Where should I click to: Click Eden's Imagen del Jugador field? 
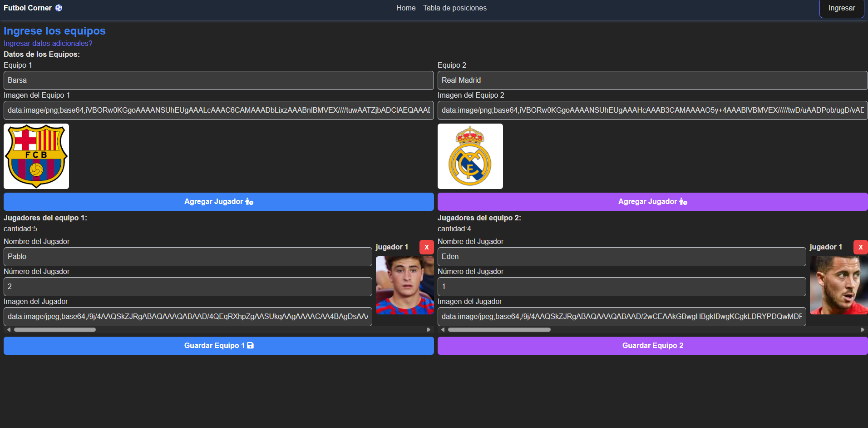click(622, 317)
